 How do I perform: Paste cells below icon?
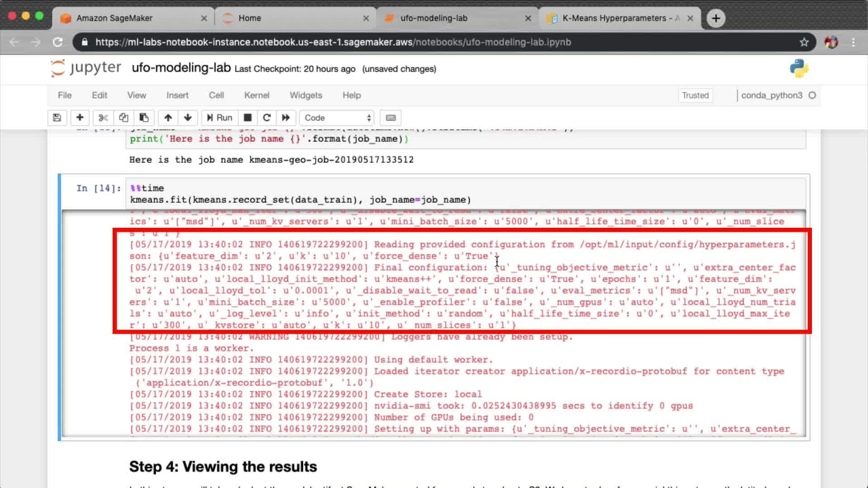coord(144,118)
